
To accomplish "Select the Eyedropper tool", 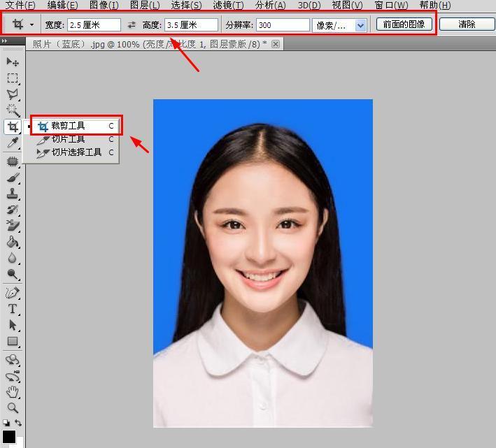I will [13, 143].
